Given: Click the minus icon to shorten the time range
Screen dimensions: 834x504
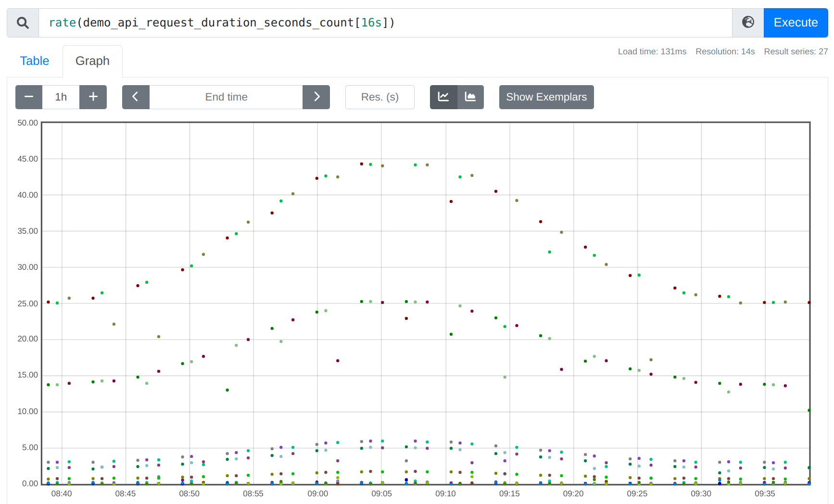Looking at the screenshot, I should point(28,97).
